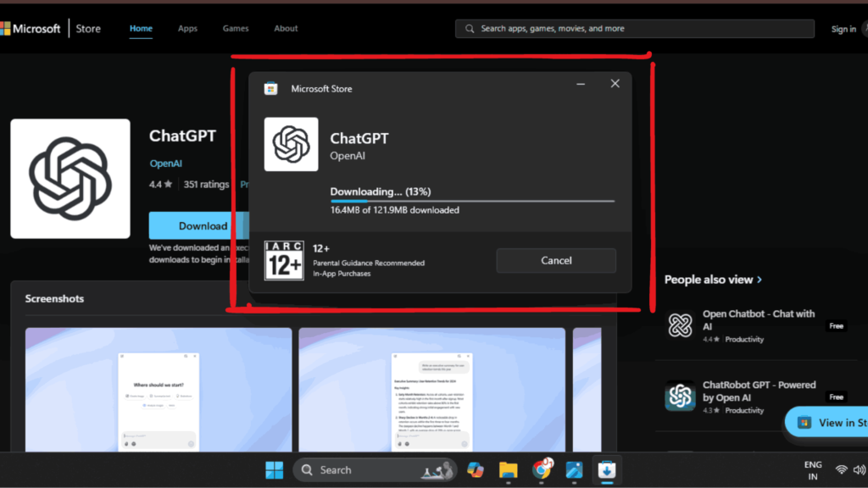
Task: Click the ChatRobot GPT app icon
Action: (x=680, y=396)
